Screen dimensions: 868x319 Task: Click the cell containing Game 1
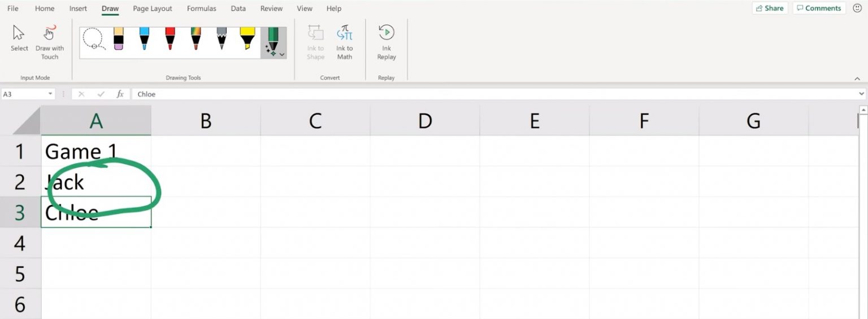[96, 151]
